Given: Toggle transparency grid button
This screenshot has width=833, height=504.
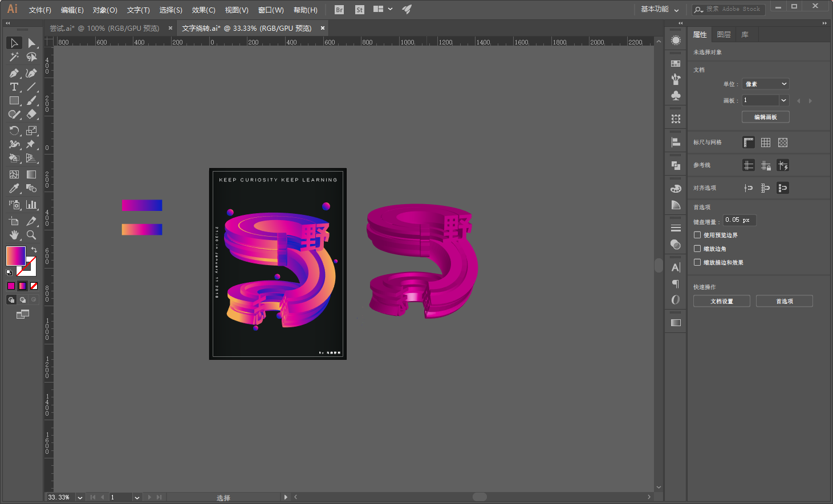Looking at the screenshot, I should (783, 143).
